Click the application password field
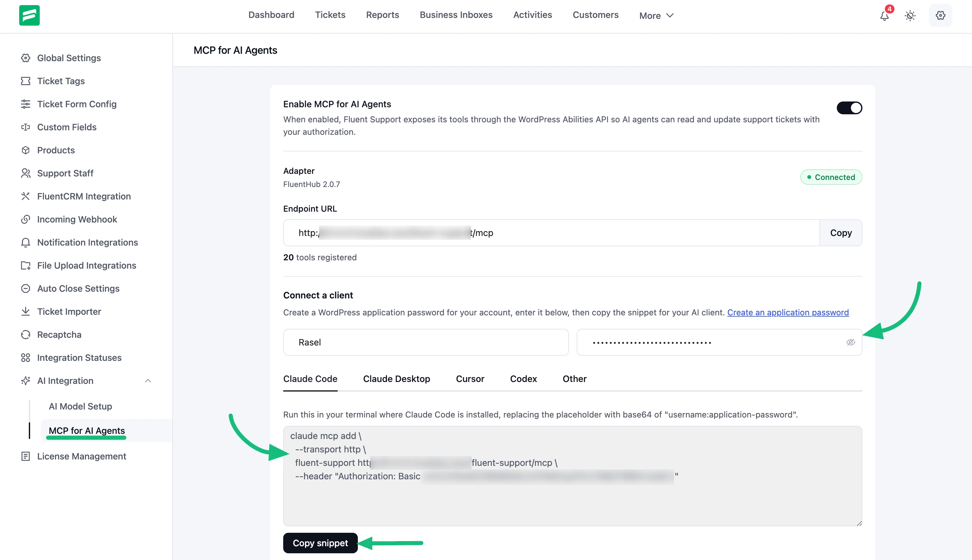This screenshot has height=560, width=972. coord(719,342)
